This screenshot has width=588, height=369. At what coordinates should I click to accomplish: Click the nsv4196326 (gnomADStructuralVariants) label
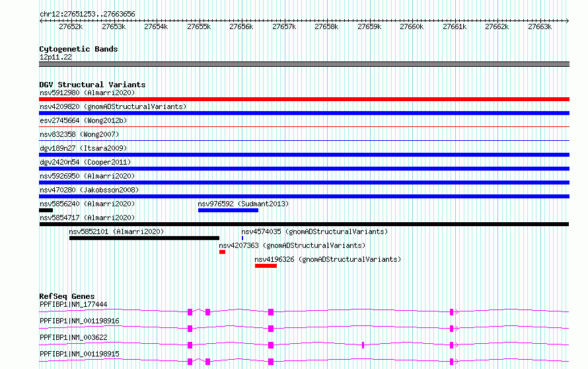328,259
